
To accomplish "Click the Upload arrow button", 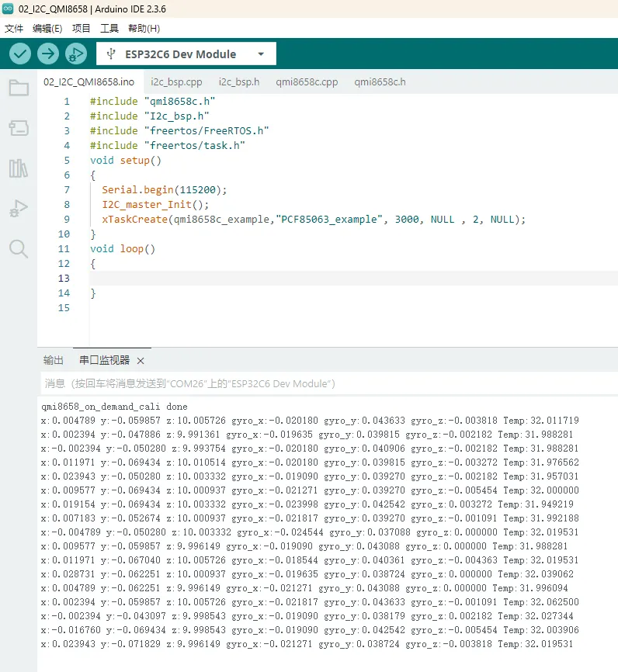I will click(x=48, y=54).
